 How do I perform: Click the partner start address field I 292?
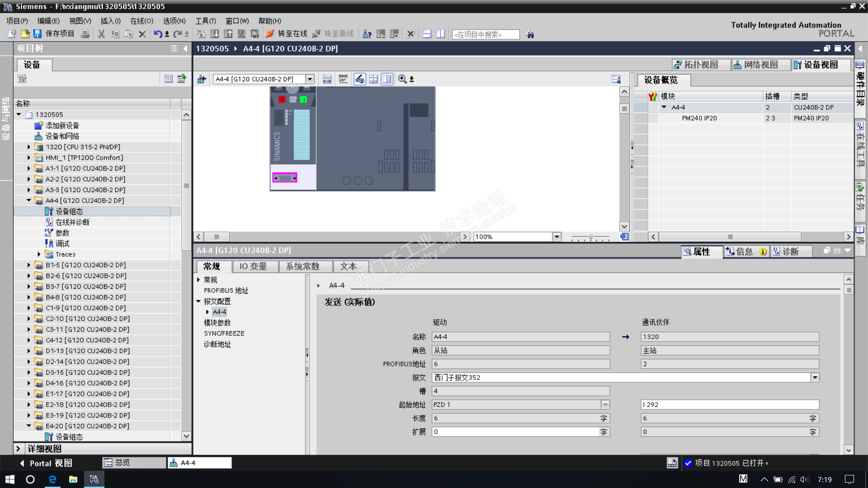pyautogui.click(x=729, y=405)
